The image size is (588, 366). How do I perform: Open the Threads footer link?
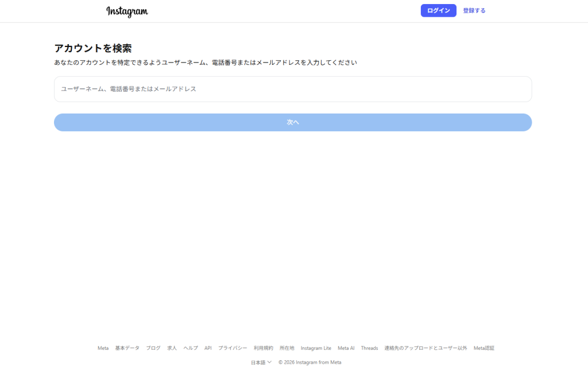tap(369, 348)
